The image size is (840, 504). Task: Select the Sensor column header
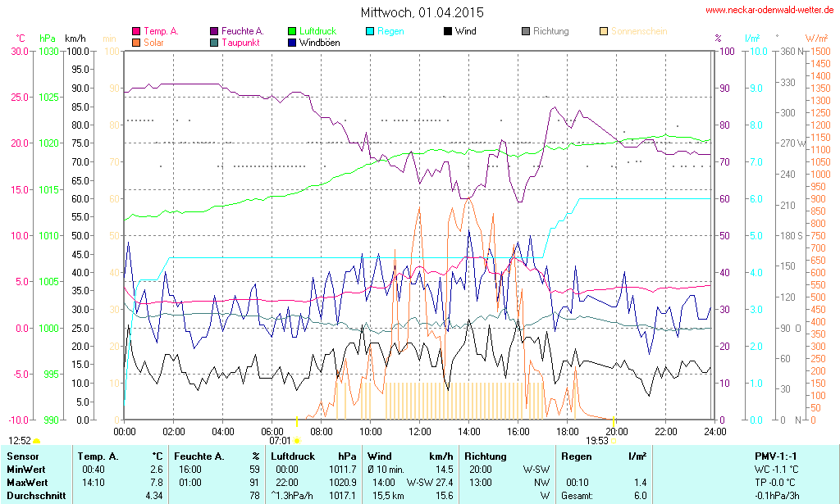point(22,456)
